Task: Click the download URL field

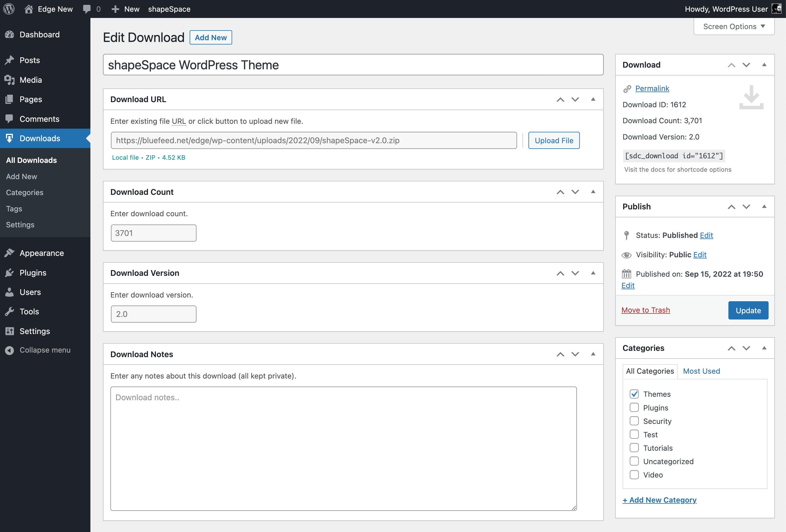Action: point(313,140)
